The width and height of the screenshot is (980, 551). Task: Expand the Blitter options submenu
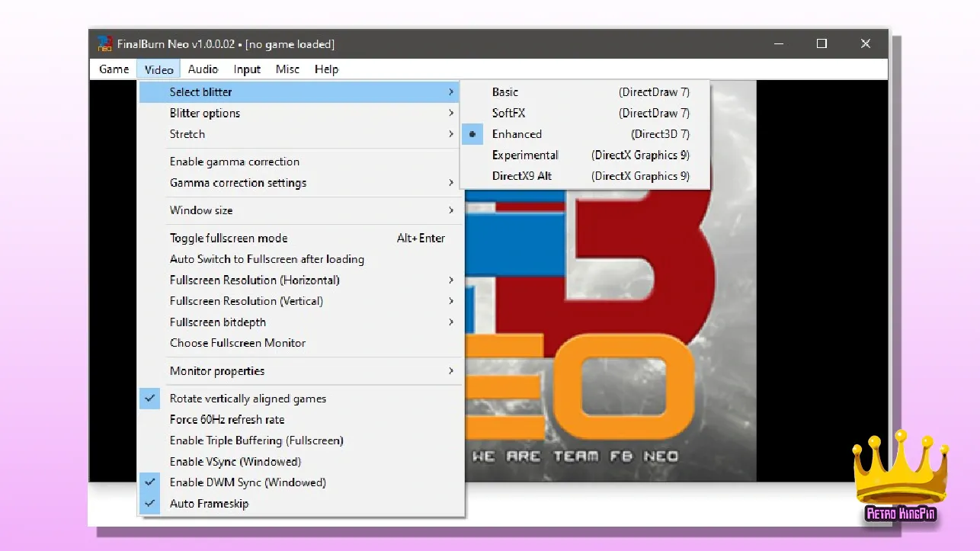[299, 114]
